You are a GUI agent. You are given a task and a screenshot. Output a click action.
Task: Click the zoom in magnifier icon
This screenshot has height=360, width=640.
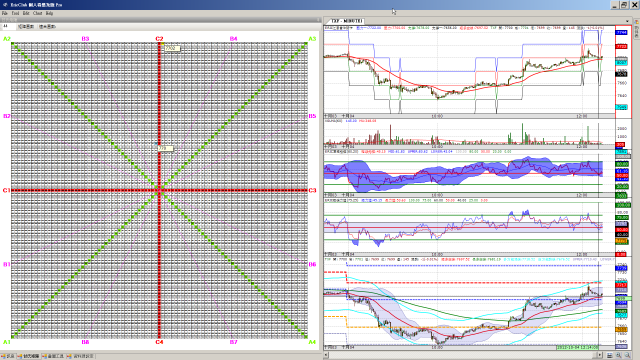pyautogui.click(x=619, y=356)
